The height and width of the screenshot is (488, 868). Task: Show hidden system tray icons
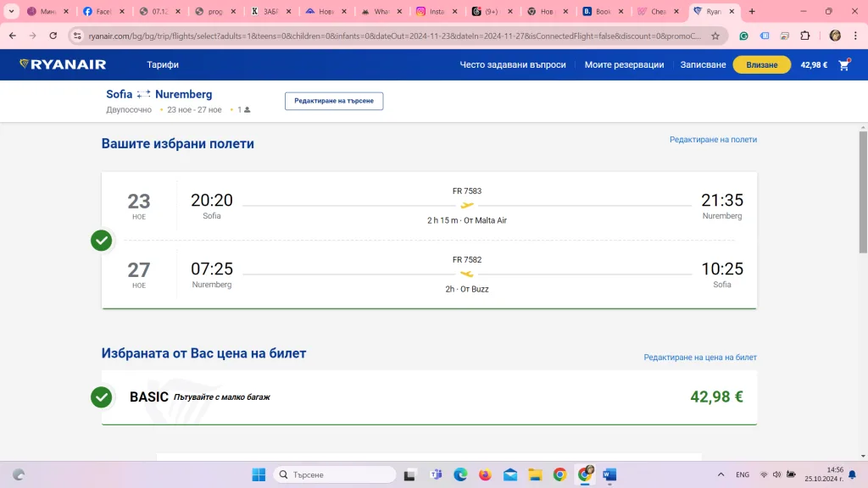pyautogui.click(x=721, y=474)
